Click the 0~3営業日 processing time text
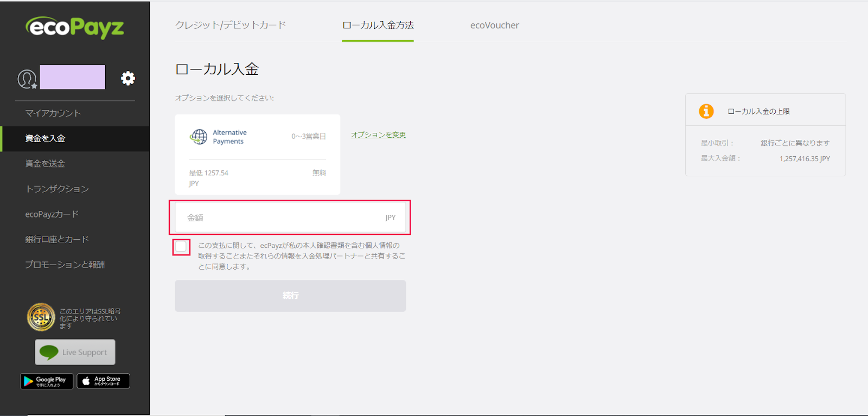 [x=309, y=136]
